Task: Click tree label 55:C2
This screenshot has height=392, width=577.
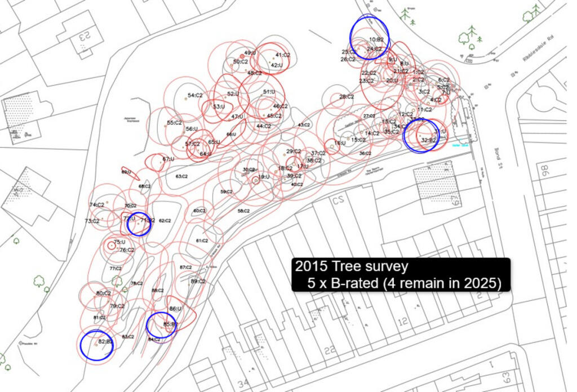Action: click(x=174, y=123)
